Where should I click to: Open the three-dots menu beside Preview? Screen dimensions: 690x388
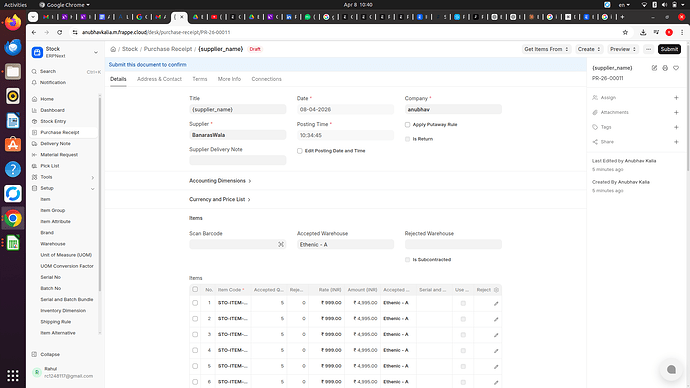tap(648, 49)
